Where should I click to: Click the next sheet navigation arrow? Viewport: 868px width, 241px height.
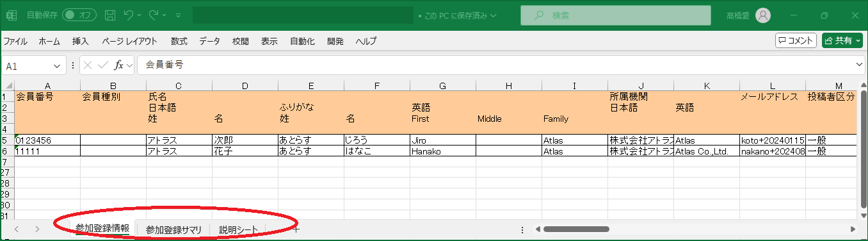(x=37, y=229)
